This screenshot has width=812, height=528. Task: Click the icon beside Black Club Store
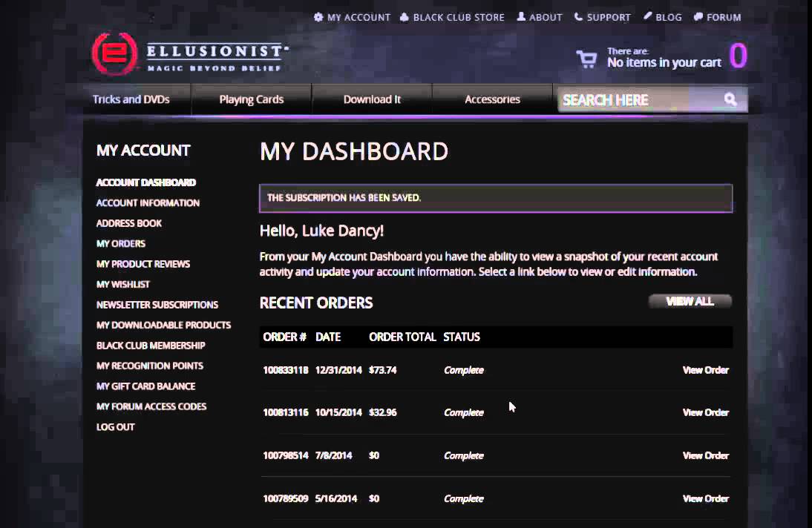405,17
